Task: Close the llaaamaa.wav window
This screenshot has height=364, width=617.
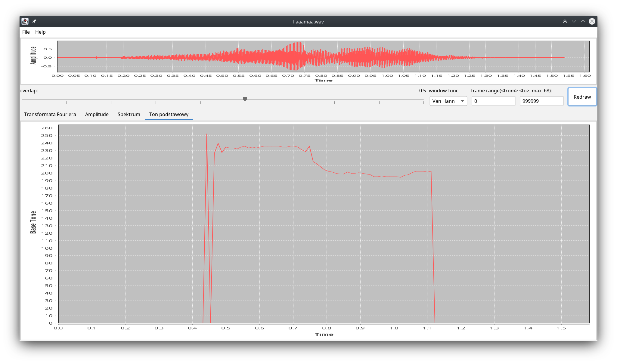Action: [x=592, y=21]
